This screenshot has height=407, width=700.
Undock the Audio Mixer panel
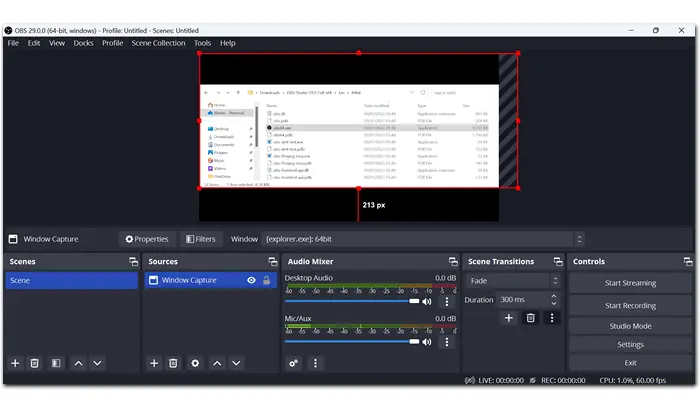pos(453,262)
